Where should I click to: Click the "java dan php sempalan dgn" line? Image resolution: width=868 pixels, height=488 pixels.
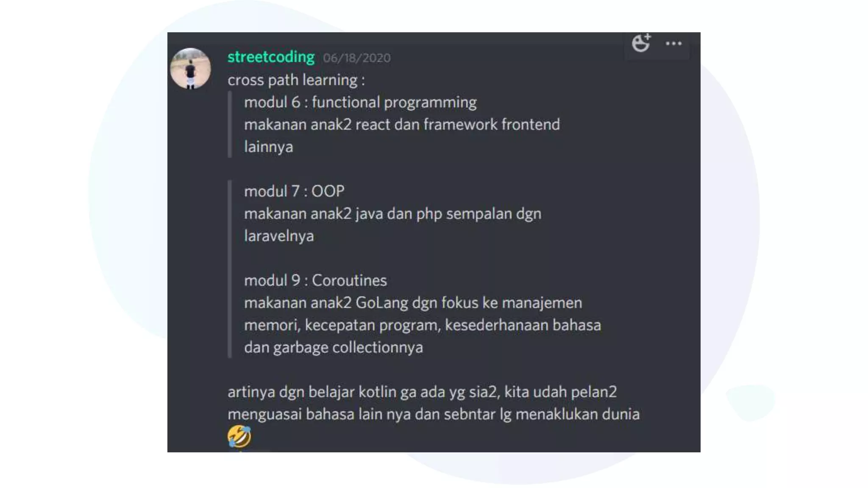(x=392, y=214)
